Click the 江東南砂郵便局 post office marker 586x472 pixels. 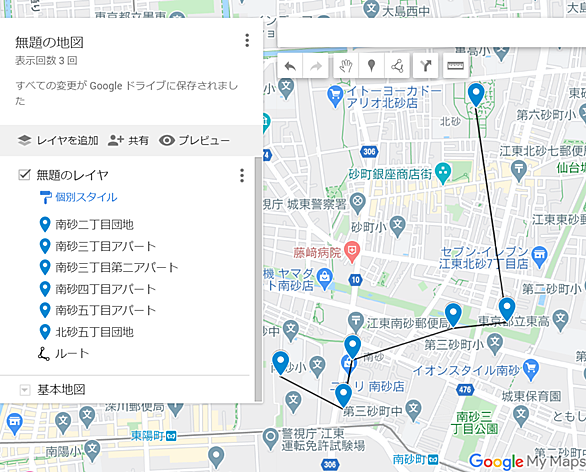(355, 322)
